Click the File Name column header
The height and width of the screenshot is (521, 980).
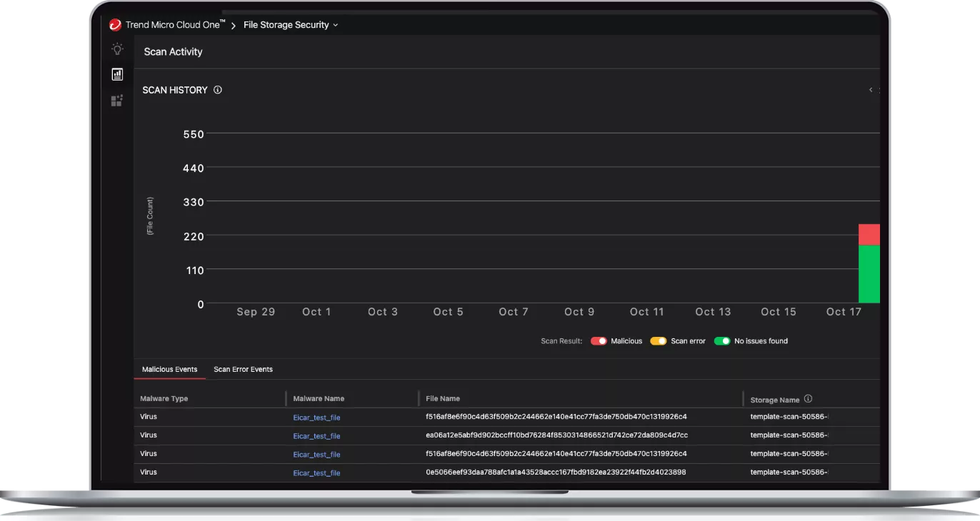[x=443, y=399]
